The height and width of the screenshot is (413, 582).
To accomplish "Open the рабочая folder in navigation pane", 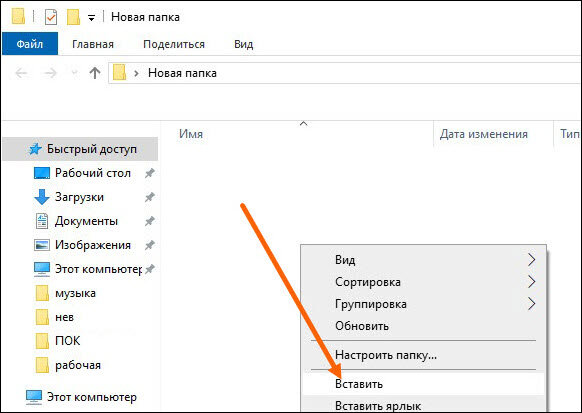I will click(x=78, y=365).
